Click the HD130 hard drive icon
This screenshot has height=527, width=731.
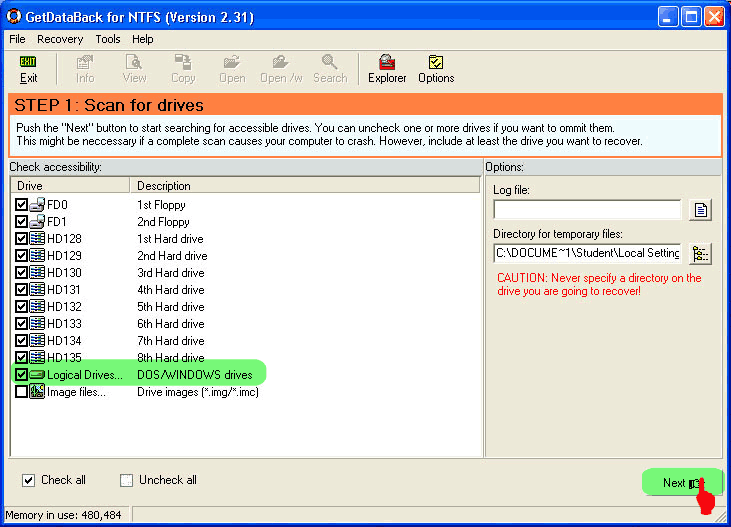37,272
